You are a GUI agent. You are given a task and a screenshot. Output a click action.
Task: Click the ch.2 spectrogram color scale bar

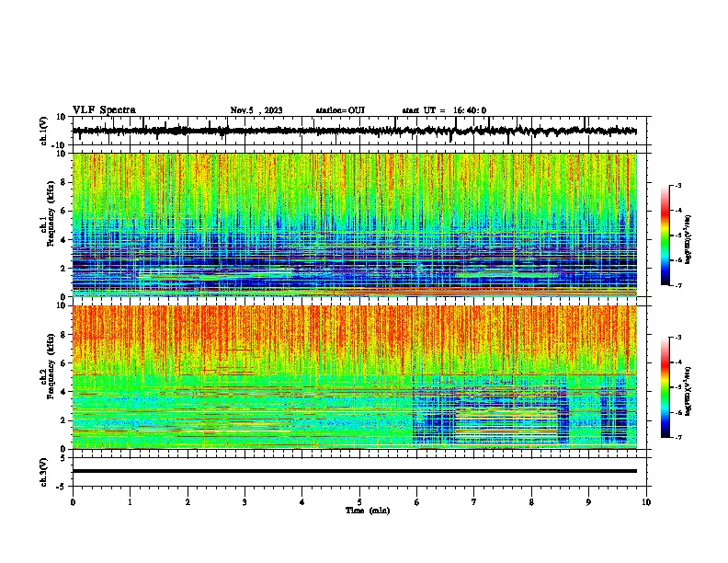tap(665, 387)
